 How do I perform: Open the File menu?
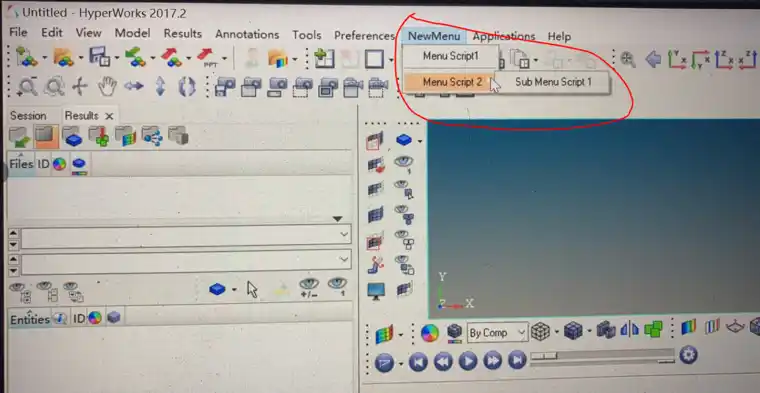(18, 32)
